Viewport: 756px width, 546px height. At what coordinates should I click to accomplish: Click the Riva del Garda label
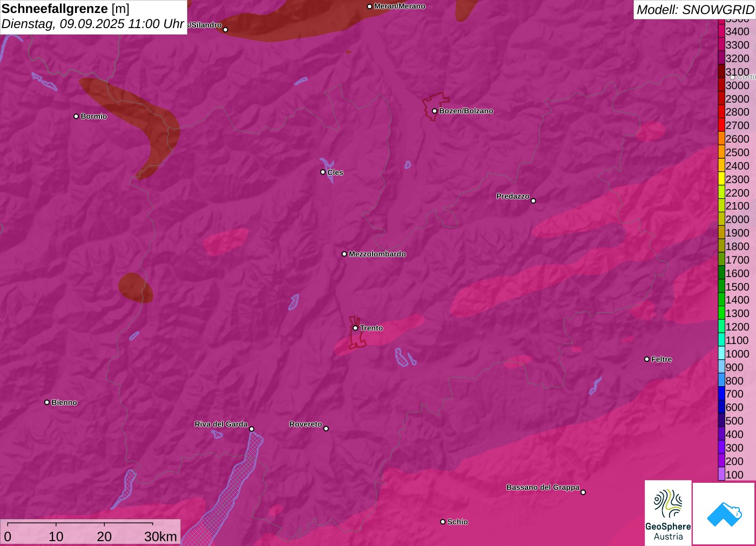(221, 424)
